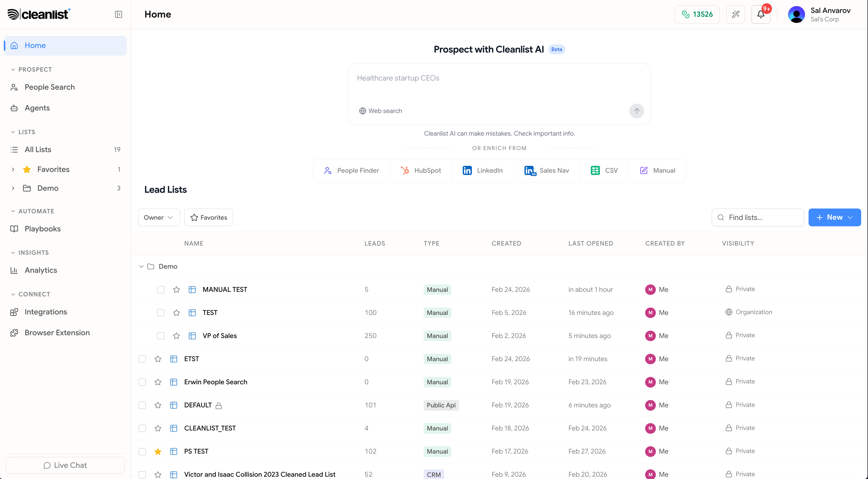Star the DEFAULT list

[158, 405]
